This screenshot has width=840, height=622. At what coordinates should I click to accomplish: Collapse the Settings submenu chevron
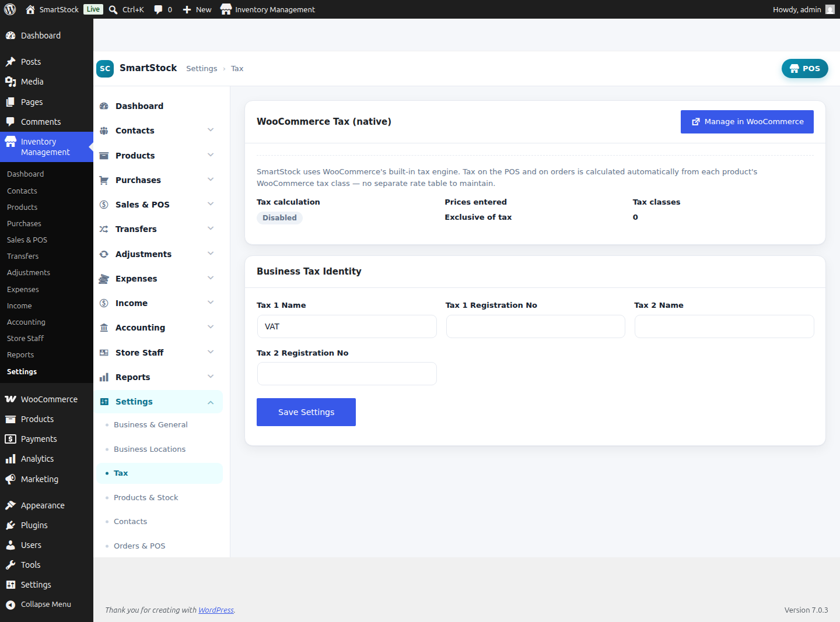211,402
